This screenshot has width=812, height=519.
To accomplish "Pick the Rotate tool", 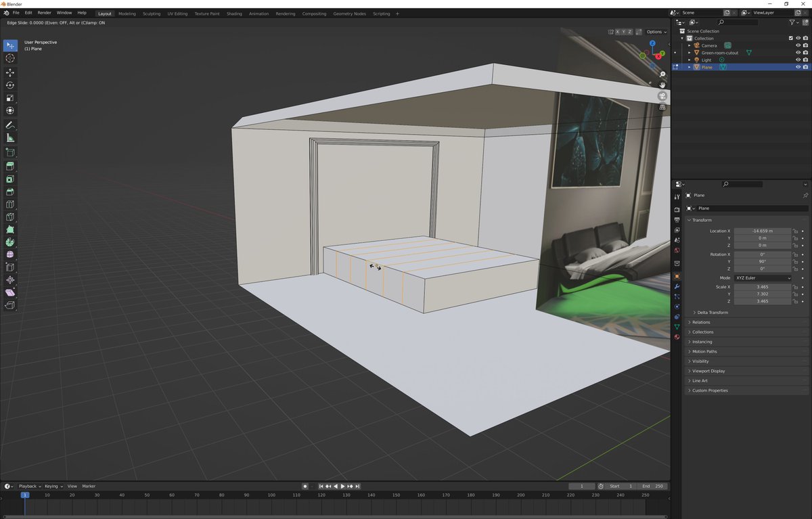I will [x=10, y=85].
